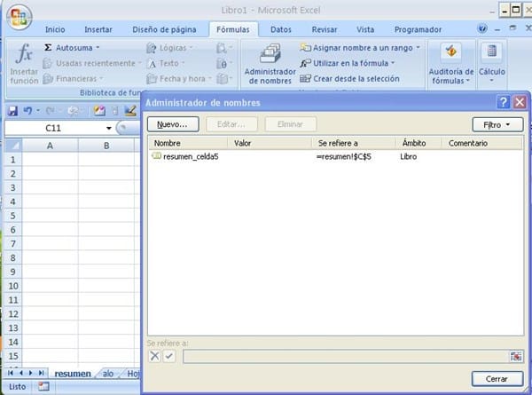532x395 pixels.
Task: Click the save icon in quick toolbar
Action: (x=13, y=111)
